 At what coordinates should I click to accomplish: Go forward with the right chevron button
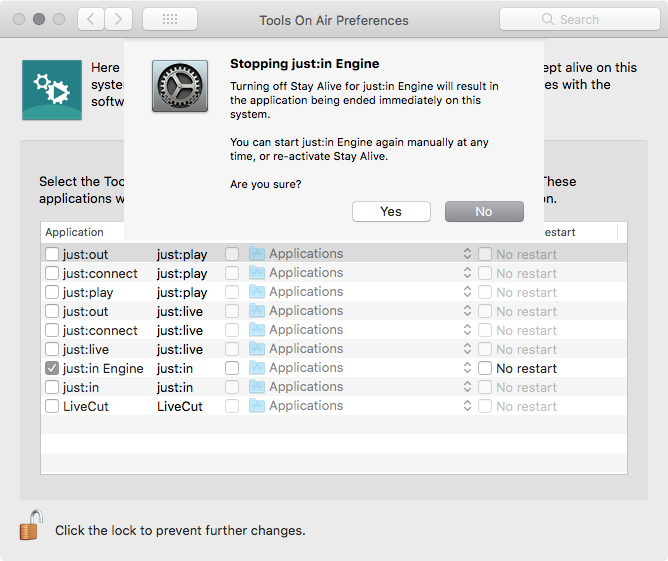click(118, 19)
